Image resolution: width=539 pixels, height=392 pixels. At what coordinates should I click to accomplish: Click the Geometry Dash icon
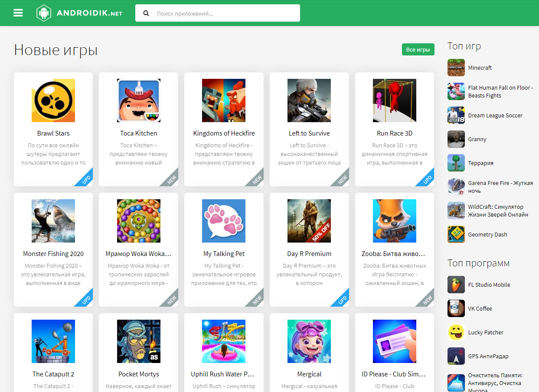click(x=456, y=235)
